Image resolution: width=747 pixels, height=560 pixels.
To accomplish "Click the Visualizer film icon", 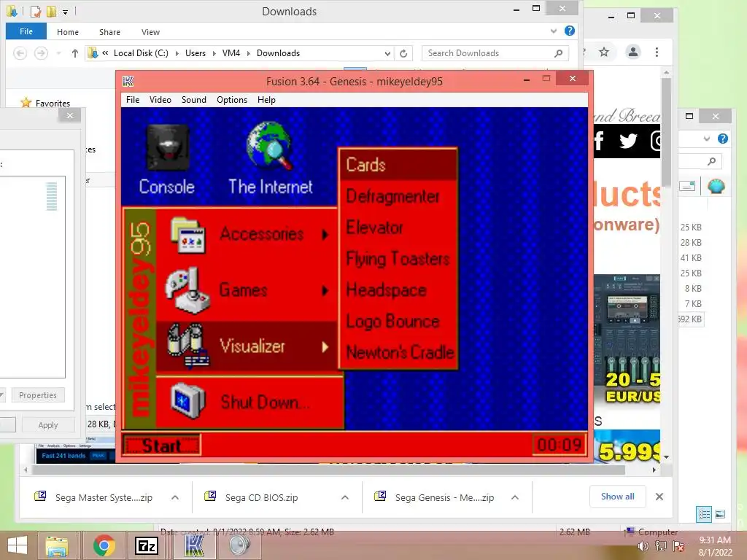I will point(187,346).
